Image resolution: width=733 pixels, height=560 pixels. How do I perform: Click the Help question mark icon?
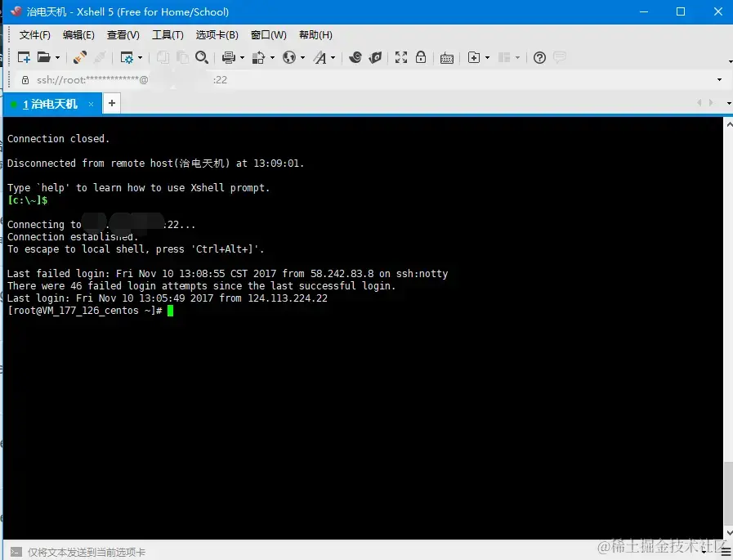(539, 57)
